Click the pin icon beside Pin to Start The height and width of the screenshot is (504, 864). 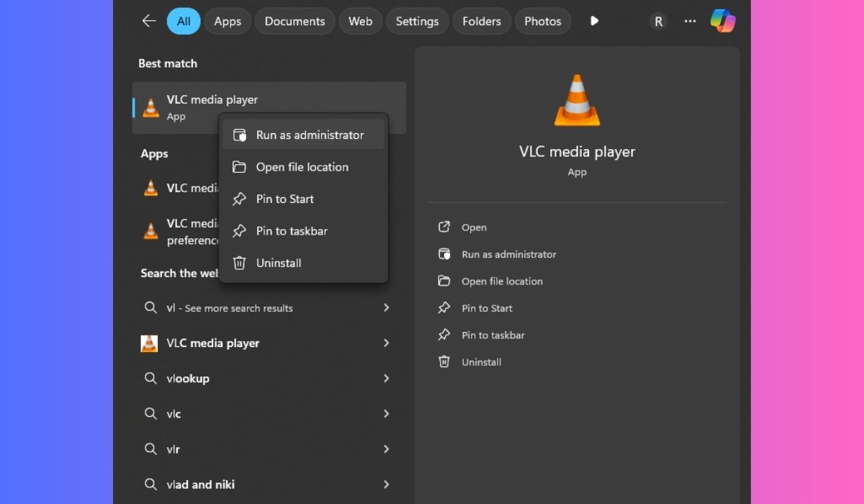pyautogui.click(x=239, y=199)
